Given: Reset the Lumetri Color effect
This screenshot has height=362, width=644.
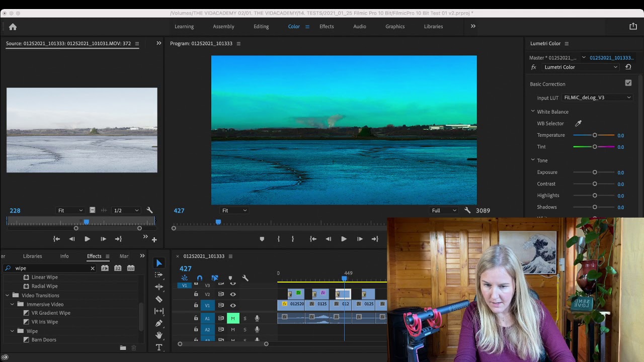Looking at the screenshot, I should click(628, 67).
